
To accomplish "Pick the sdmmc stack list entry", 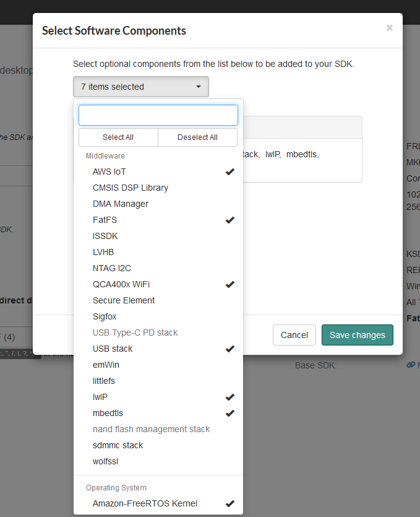I will pos(118,445).
